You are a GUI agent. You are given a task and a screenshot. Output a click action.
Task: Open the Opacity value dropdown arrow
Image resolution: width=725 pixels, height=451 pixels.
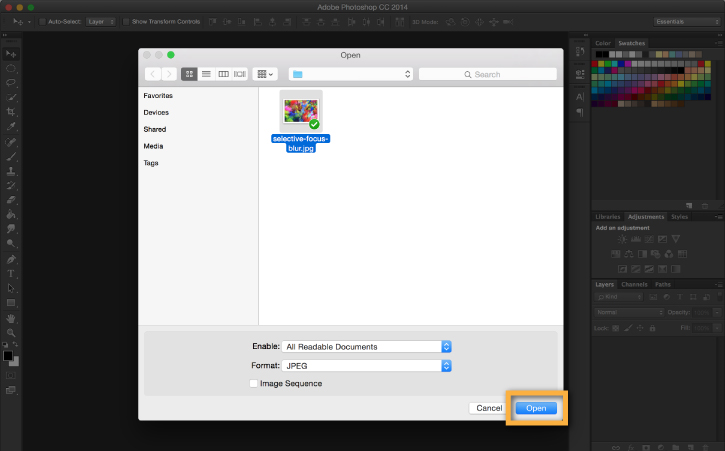coord(717,312)
